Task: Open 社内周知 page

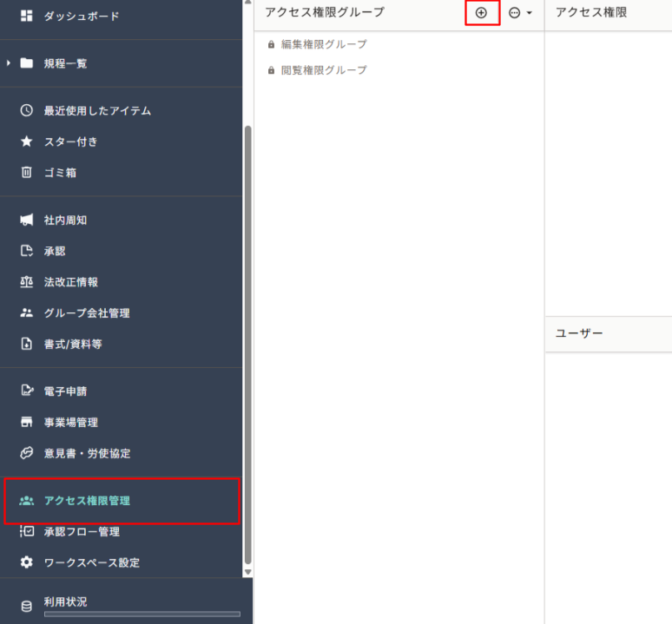Action: 66,220
